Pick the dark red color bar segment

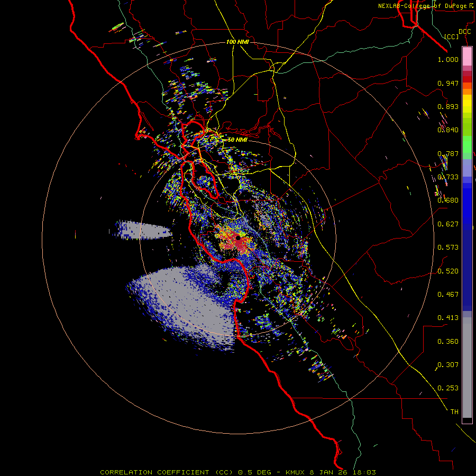[x=467, y=79]
